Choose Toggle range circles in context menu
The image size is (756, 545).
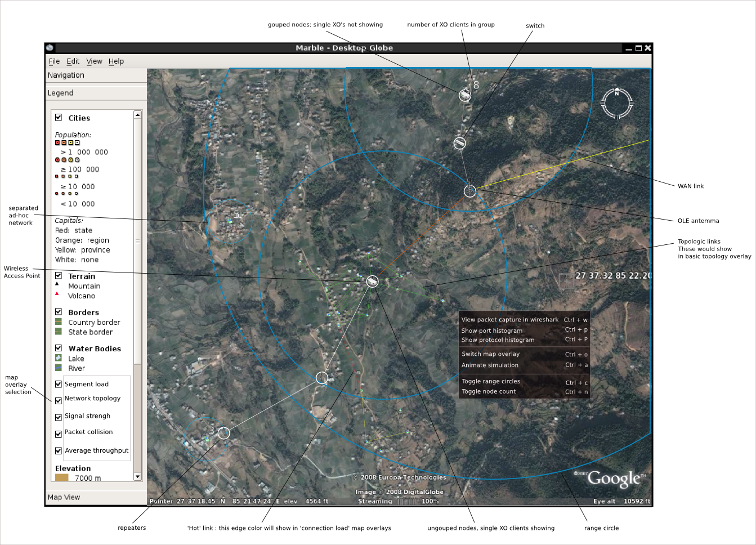click(x=491, y=381)
